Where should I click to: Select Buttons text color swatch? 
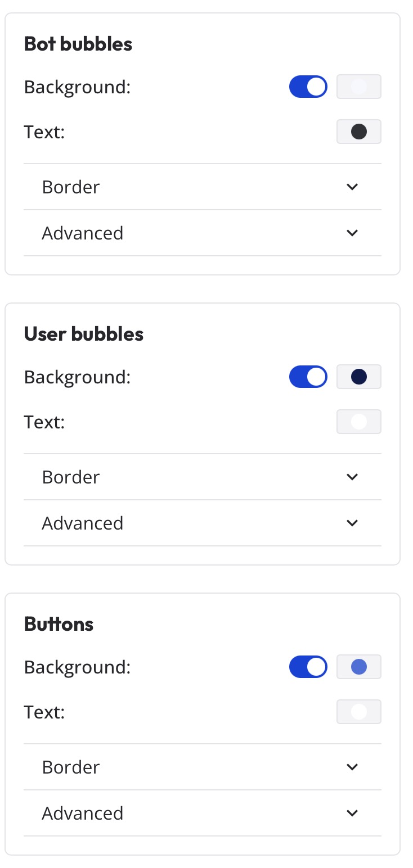pos(358,712)
